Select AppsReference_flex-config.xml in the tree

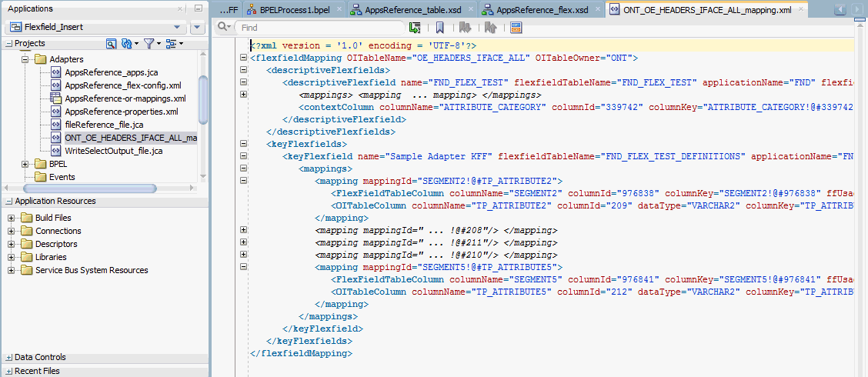click(x=123, y=85)
